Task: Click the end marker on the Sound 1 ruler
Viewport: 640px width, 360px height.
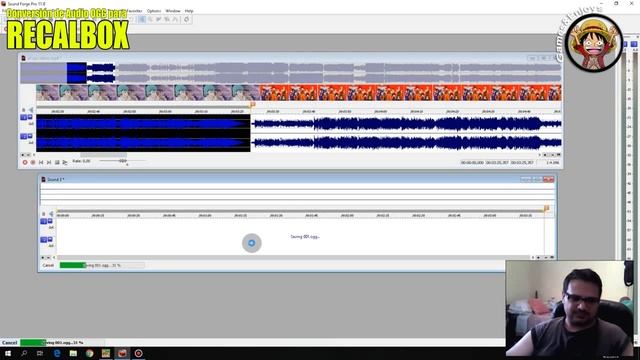Action: click(x=547, y=209)
